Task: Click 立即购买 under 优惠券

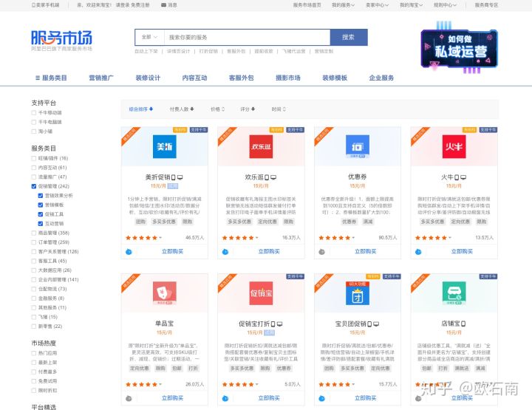Action: (x=365, y=251)
